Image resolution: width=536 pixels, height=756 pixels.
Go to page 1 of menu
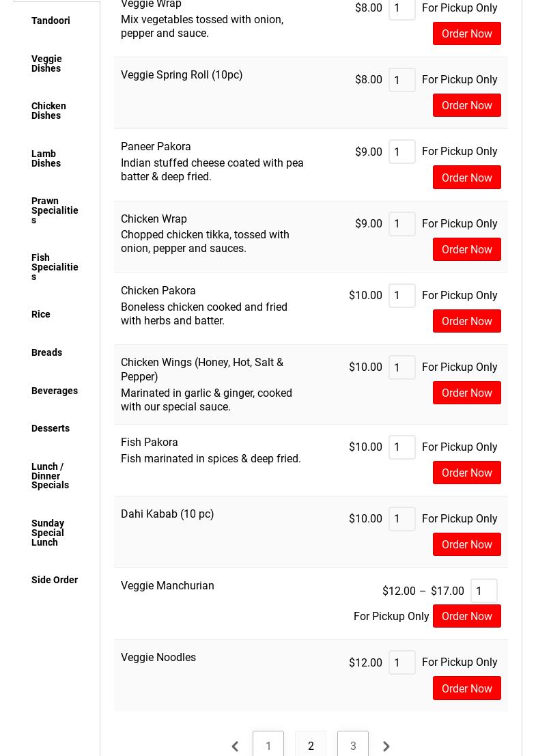[268, 746]
